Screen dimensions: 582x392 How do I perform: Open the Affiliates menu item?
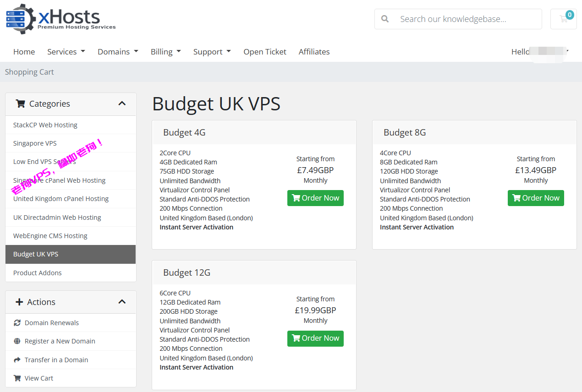(x=314, y=52)
